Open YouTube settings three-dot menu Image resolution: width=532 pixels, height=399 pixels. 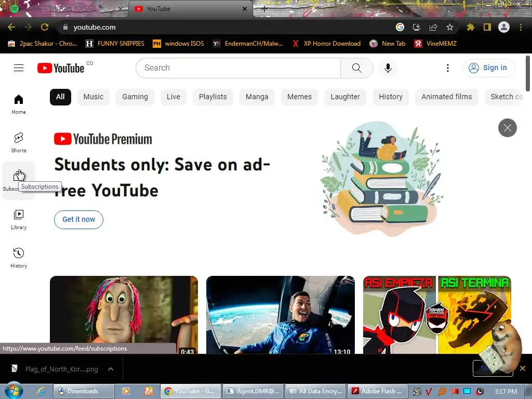click(447, 68)
